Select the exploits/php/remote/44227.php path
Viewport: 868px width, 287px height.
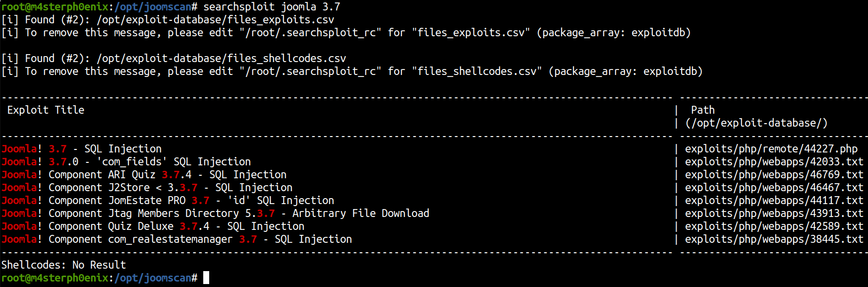pyautogui.click(x=771, y=148)
